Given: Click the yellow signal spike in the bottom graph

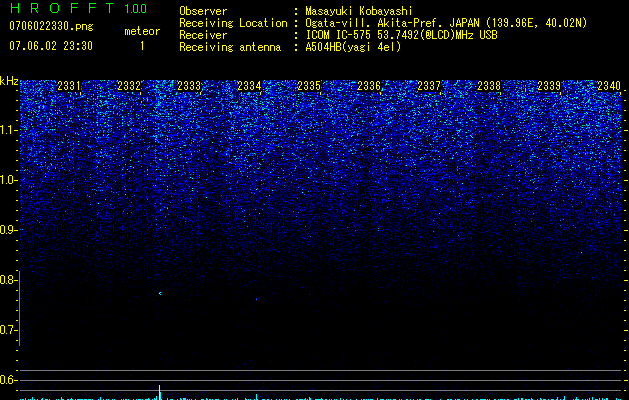Looking at the screenshot, I should pos(160,392).
